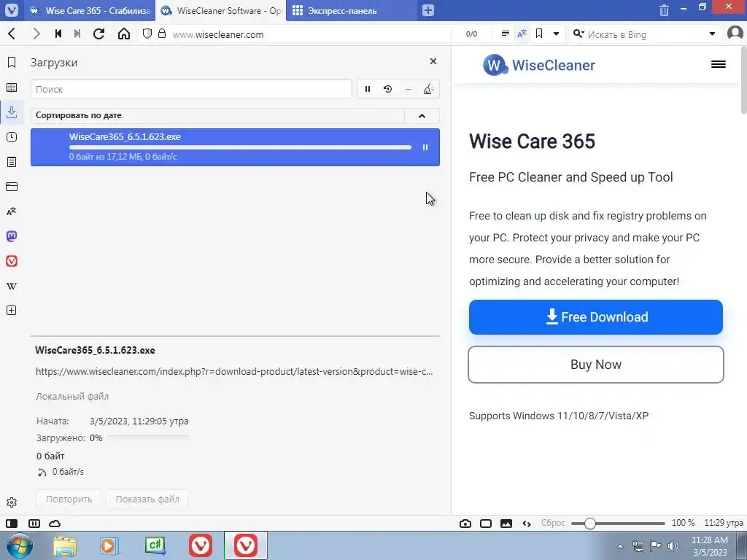Image resolution: width=747 pixels, height=560 pixels.
Task: Toggle side panel visibility in status bar
Action: click(12, 524)
